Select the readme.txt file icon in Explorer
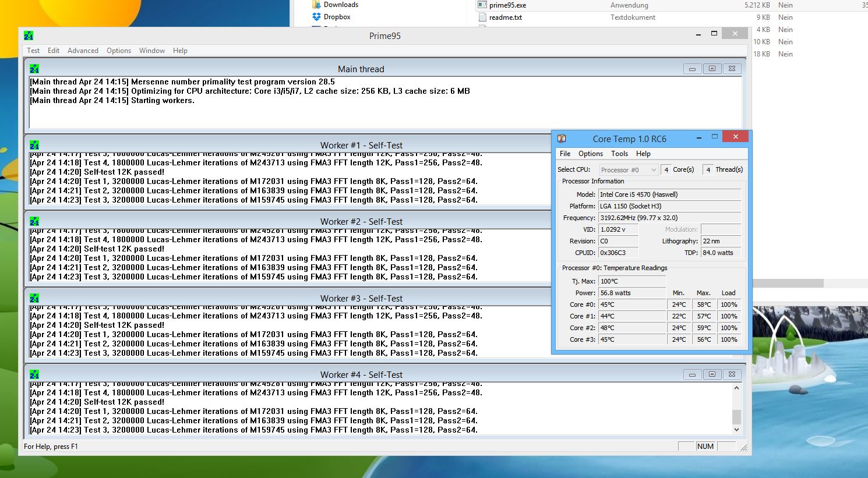The height and width of the screenshot is (478, 868). pyautogui.click(x=482, y=17)
